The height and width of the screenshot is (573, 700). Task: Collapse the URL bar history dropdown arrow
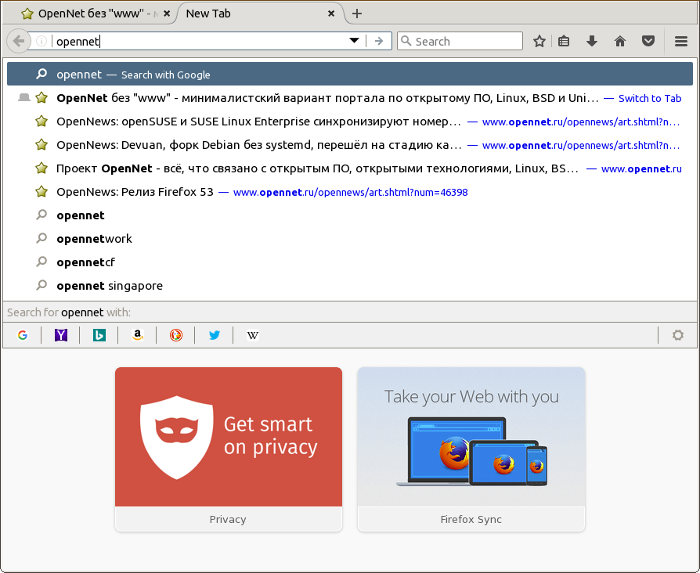point(354,41)
